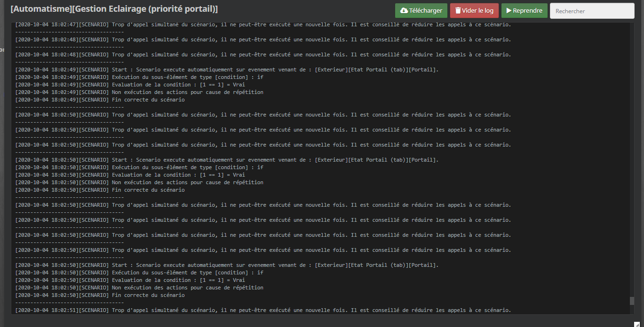
Task: Empty the log using Vider le log
Action: [x=474, y=10]
